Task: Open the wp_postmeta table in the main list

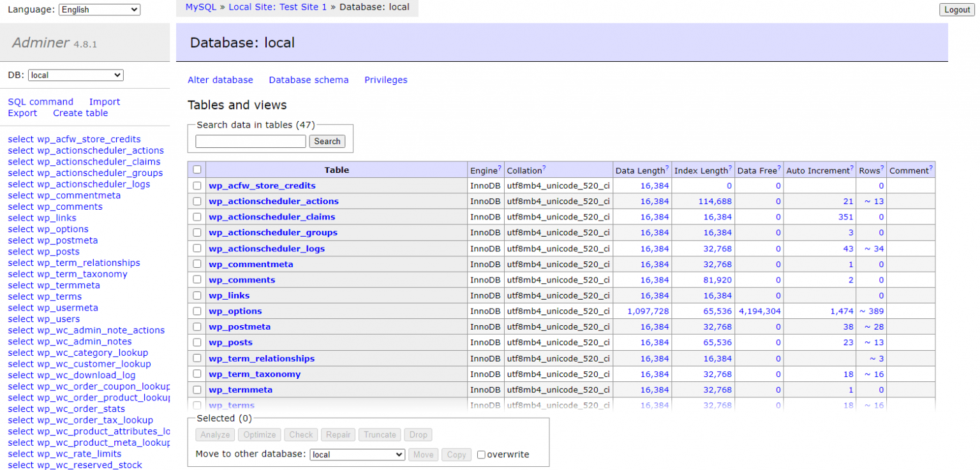Action: [240, 327]
